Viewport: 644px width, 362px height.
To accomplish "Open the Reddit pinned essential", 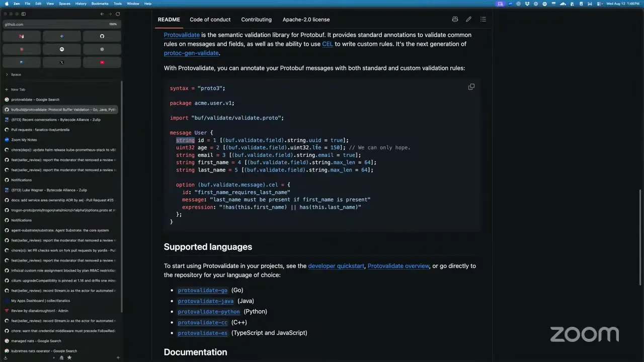I will [62, 49].
